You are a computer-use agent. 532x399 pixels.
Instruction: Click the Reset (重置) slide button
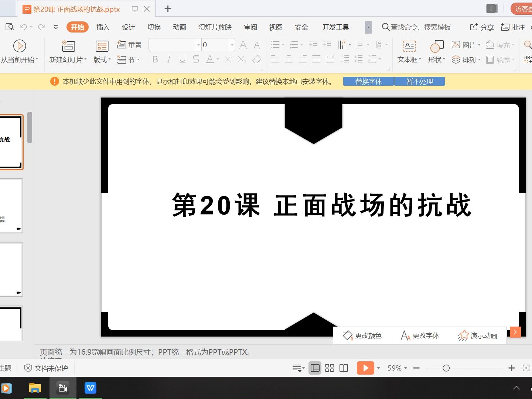(x=129, y=45)
